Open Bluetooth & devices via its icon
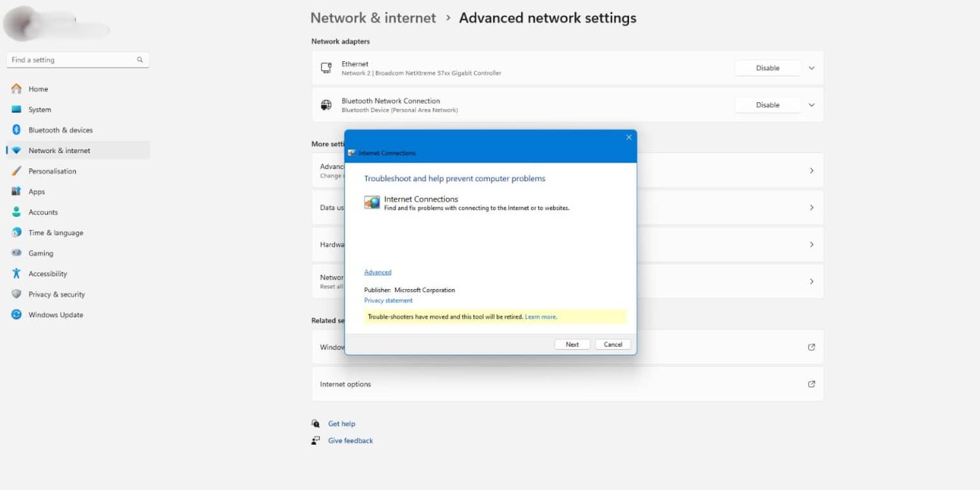 coord(16,130)
